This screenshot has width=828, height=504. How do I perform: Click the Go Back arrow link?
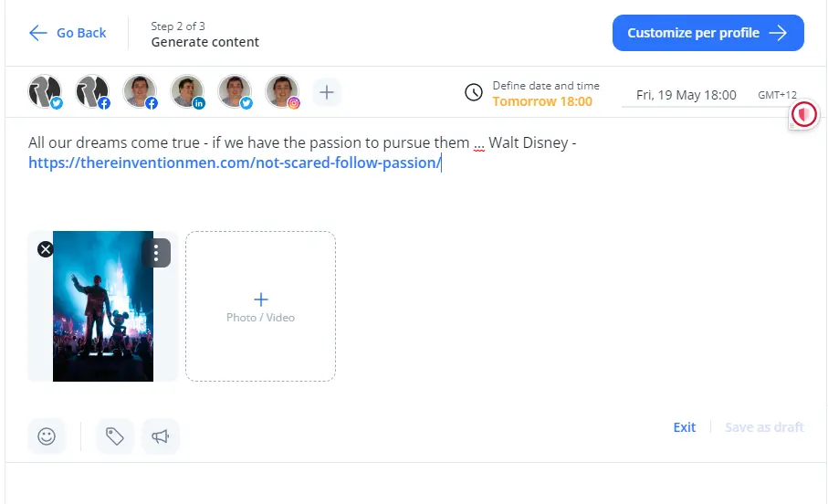[68, 33]
